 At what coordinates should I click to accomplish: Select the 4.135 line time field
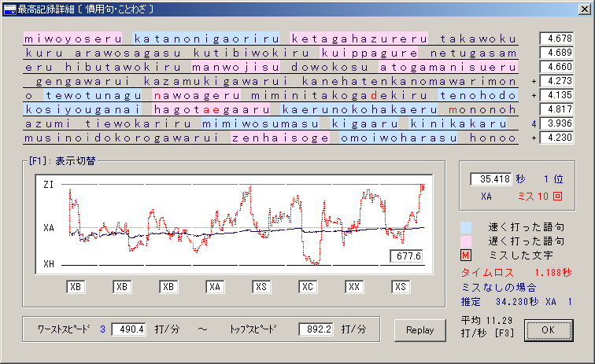556,95
